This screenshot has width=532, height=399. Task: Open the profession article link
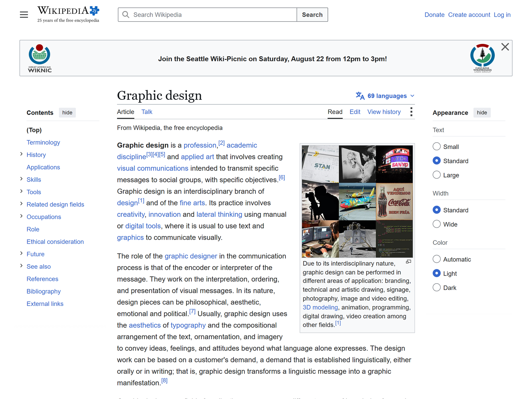(x=200, y=145)
